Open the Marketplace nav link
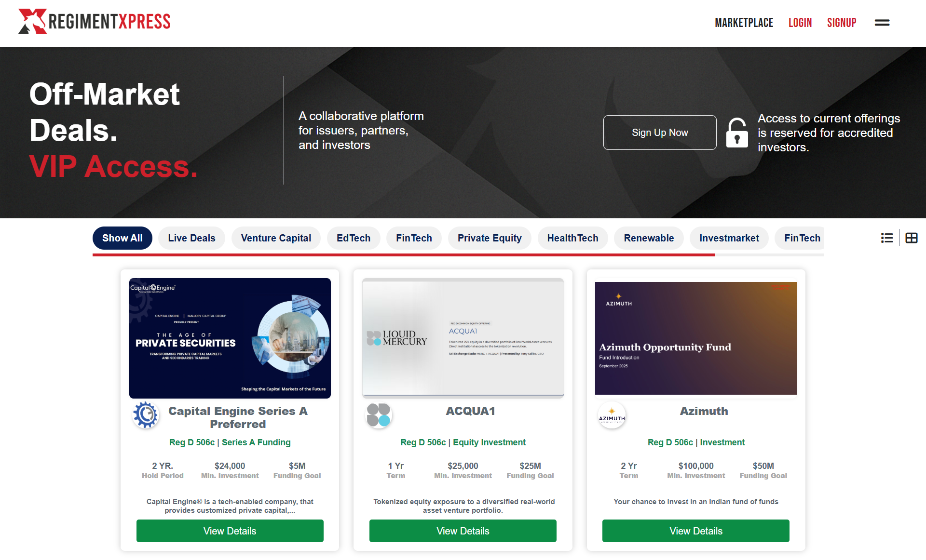This screenshot has width=926, height=560. [x=744, y=23]
